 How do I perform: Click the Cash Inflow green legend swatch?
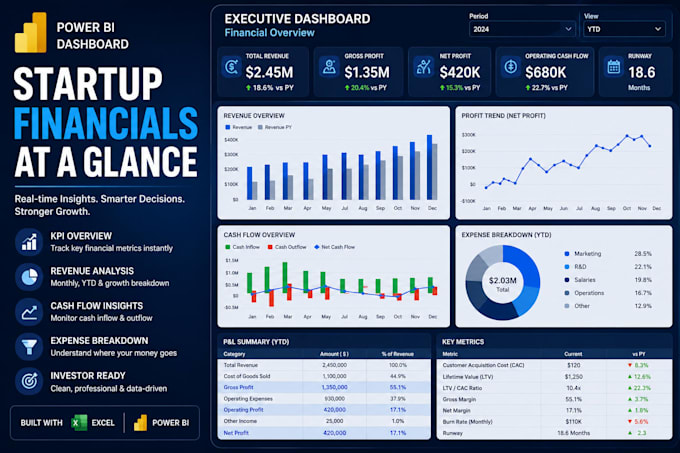228,247
